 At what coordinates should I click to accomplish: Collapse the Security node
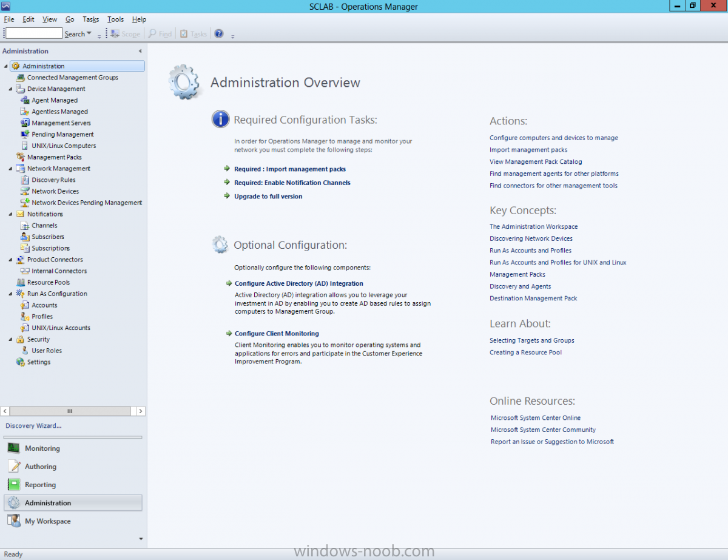(11, 340)
